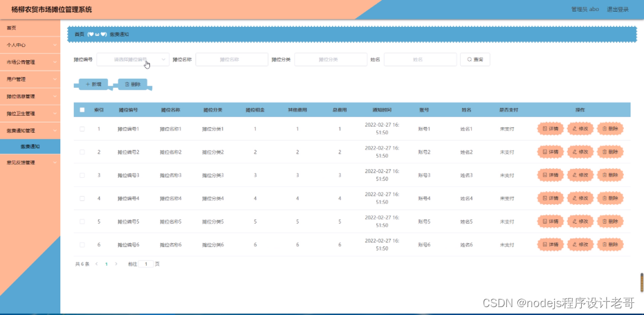Expand the 意见反馈管理 sidebar menu

(x=30, y=162)
